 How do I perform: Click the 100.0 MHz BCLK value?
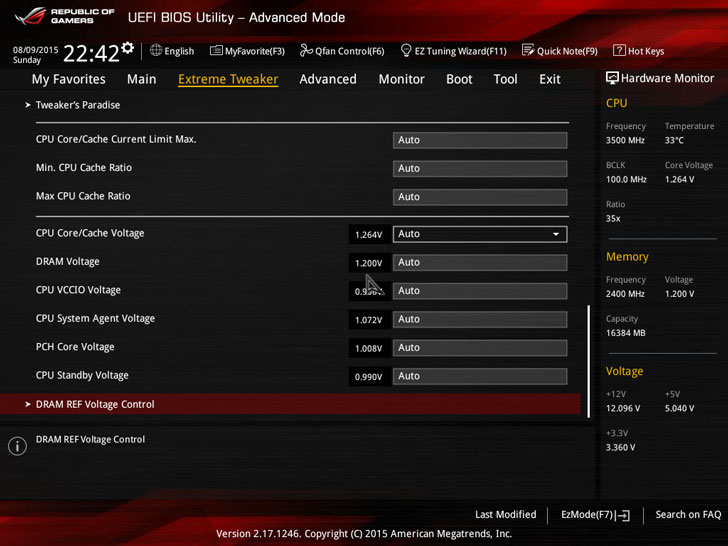[626, 180]
